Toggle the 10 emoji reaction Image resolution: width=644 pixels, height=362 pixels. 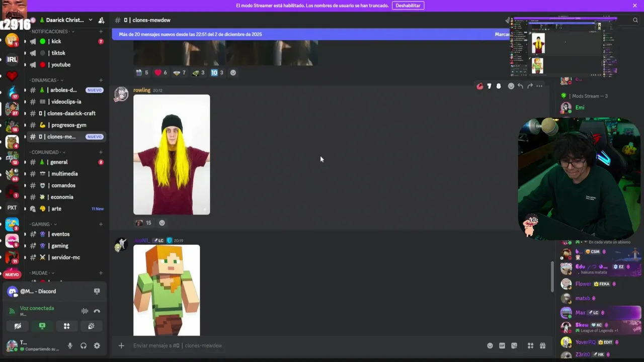pyautogui.click(x=217, y=72)
